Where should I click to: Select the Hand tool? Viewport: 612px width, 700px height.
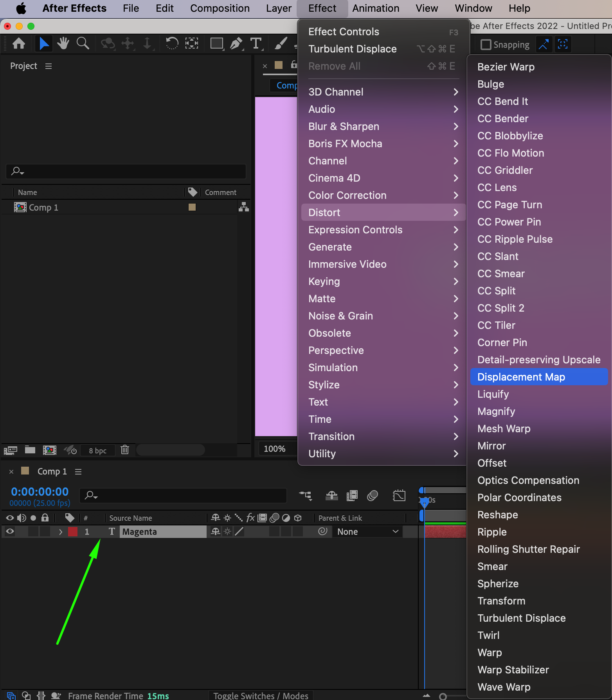[x=63, y=43]
